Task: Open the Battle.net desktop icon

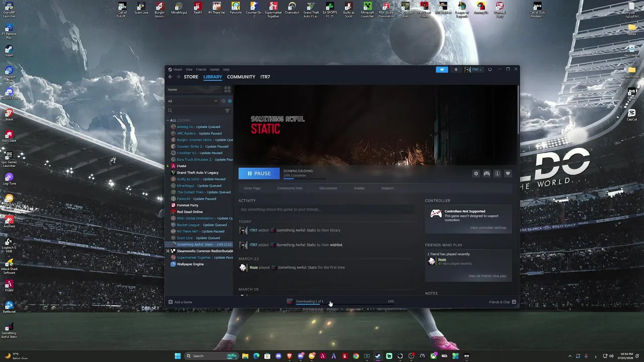Action: [x=9, y=307]
